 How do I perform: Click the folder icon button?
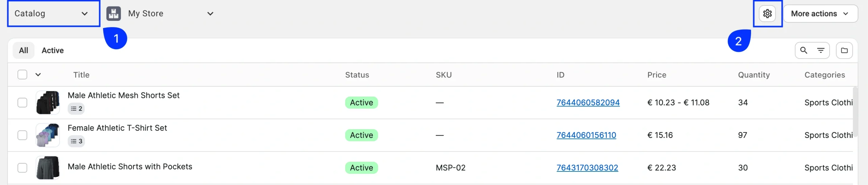(x=844, y=50)
